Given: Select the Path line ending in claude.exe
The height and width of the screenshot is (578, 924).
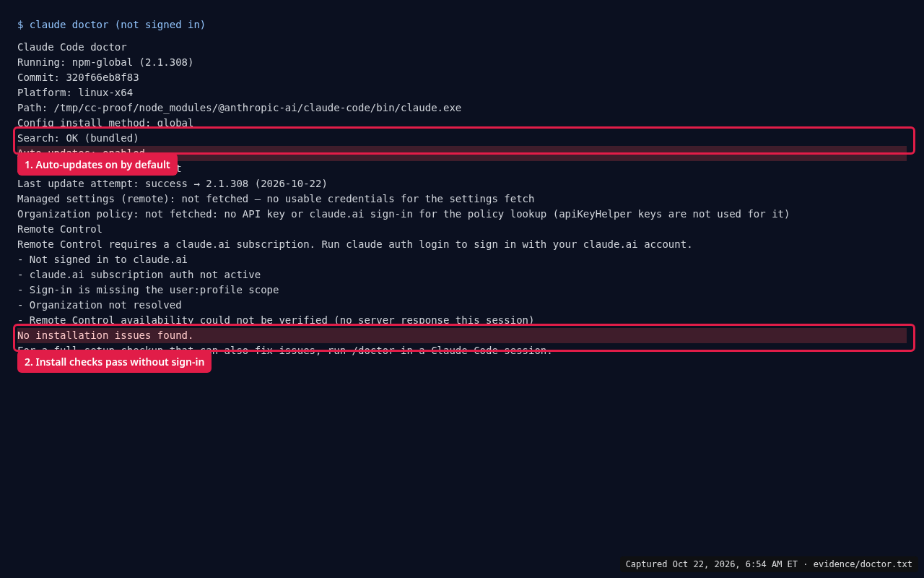Looking at the screenshot, I should click(239, 108).
